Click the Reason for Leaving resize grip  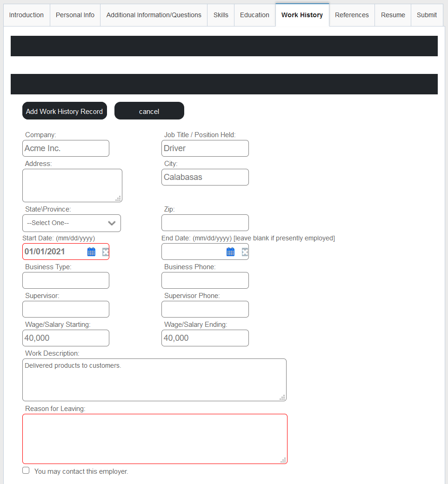(x=283, y=460)
